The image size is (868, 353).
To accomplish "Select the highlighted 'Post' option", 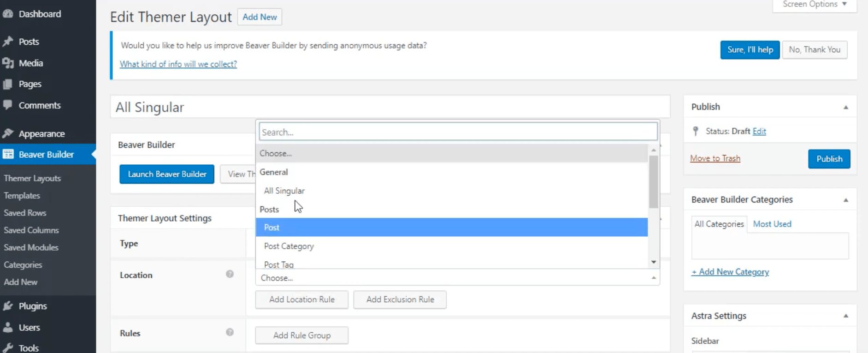I will point(452,227).
